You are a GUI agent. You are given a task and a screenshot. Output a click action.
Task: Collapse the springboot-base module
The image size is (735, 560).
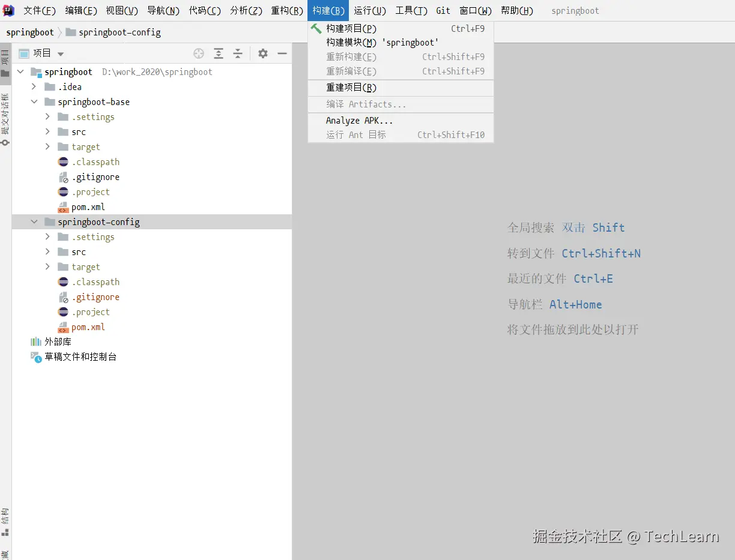click(x=34, y=102)
